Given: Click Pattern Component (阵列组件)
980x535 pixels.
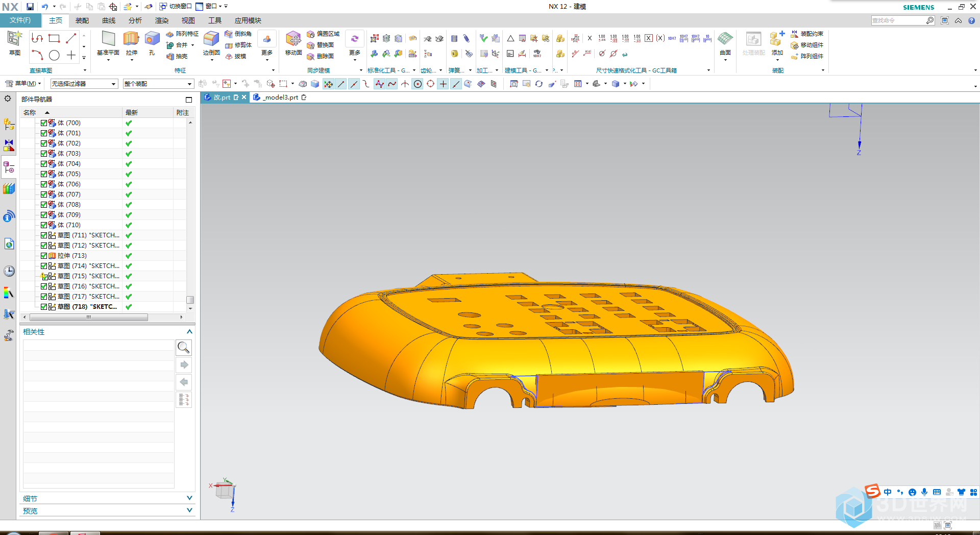Looking at the screenshot, I should pyautogui.click(x=807, y=56).
